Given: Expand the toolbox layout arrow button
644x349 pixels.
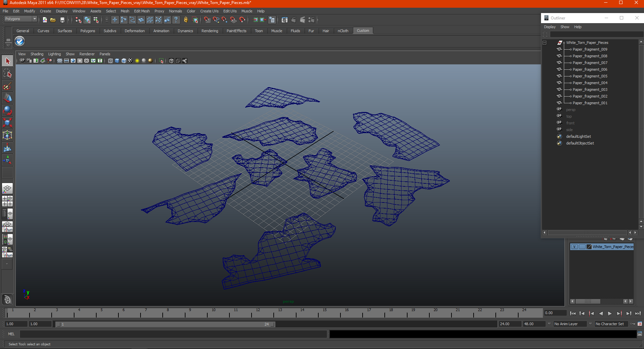Looking at the screenshot, I should tap(7, 264).
